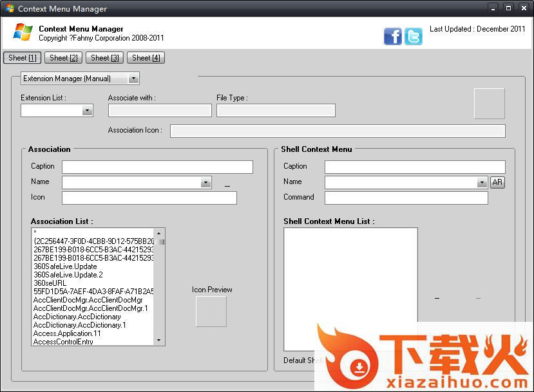
Task: Switch to the Sheet [4] tab
Action: click(x=146, y=58)
